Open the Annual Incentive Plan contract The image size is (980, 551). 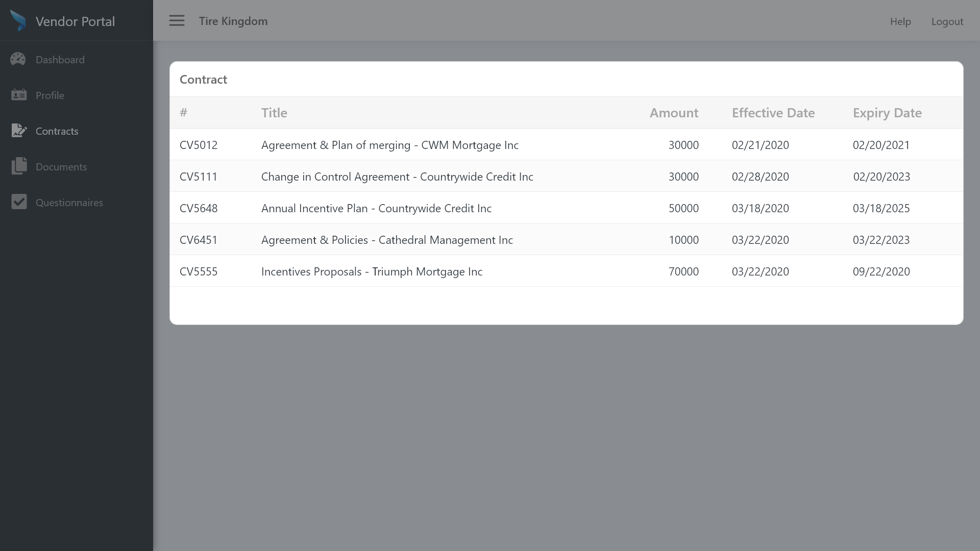[x=376, y=208]
